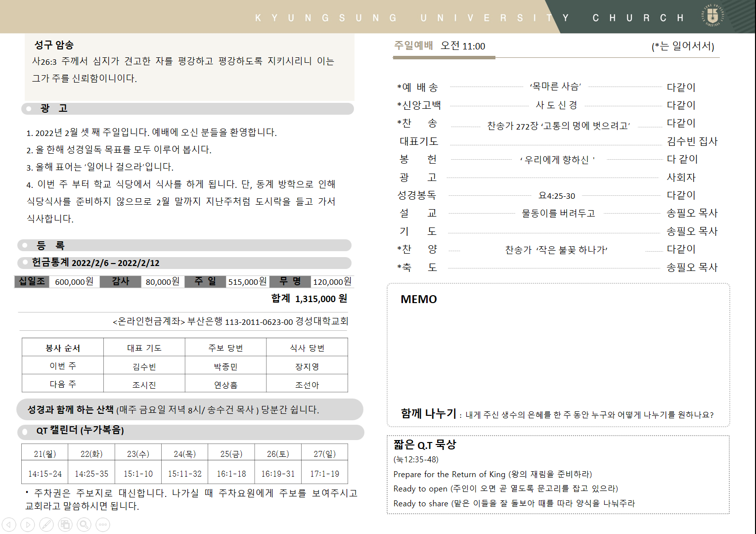
Task: Select the '조시진' table cell
Action: tap(144, 384)
